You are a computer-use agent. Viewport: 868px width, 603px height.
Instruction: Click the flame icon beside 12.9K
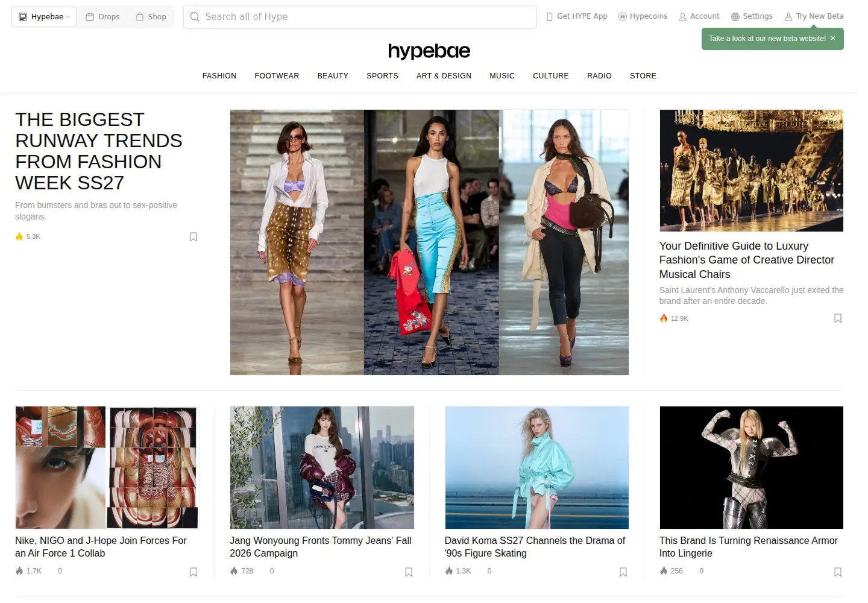click(x=664, y=318)
